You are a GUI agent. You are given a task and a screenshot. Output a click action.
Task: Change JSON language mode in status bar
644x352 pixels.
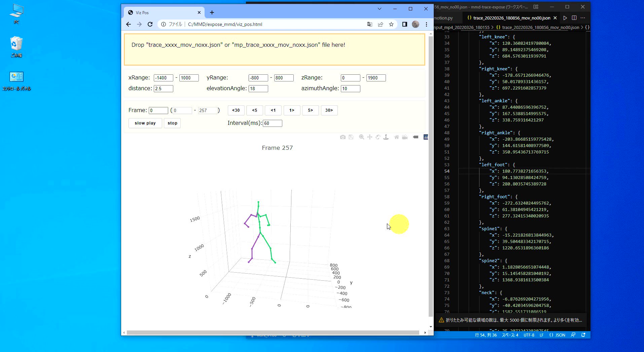pos(557,335)
